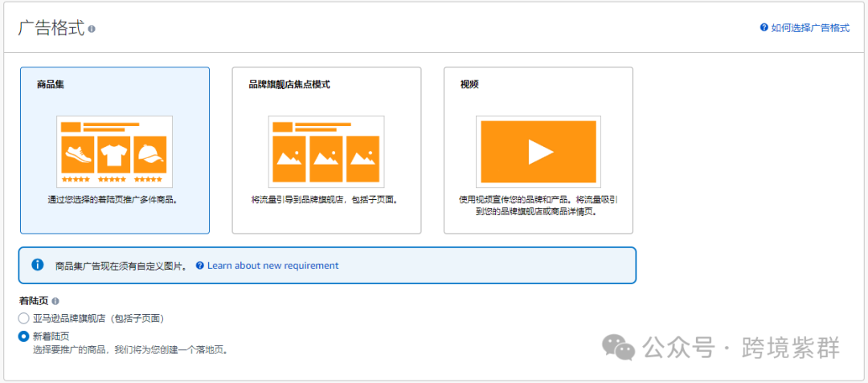Click first image placeholder in 品牌旗舰店 preview
Image resolution: width=868 pixels, height=383 pixels.
289,158
